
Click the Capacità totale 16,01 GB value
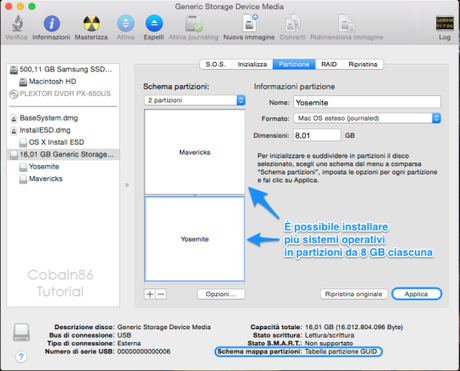pos(354,327)
